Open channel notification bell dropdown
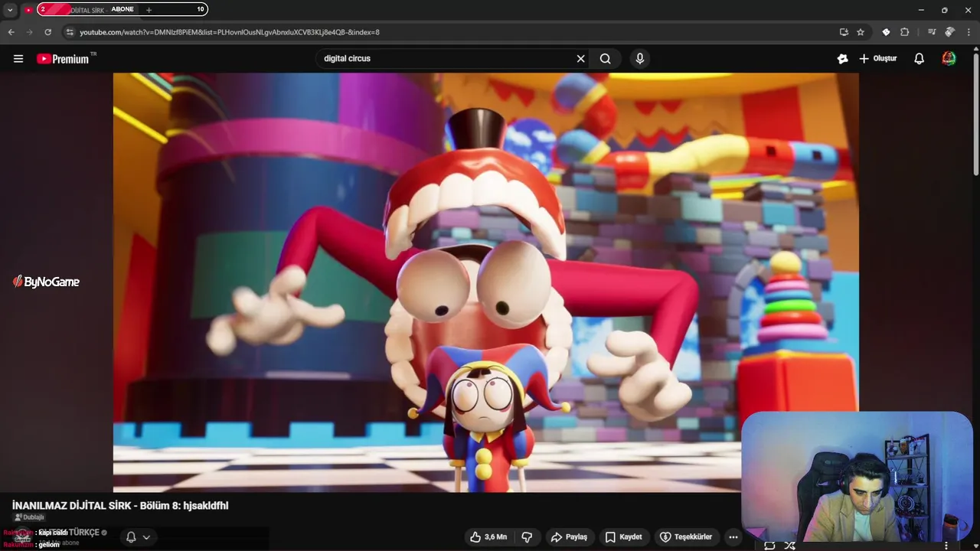The width and height of the screenshot is (980, 551). tap(138, 537)
